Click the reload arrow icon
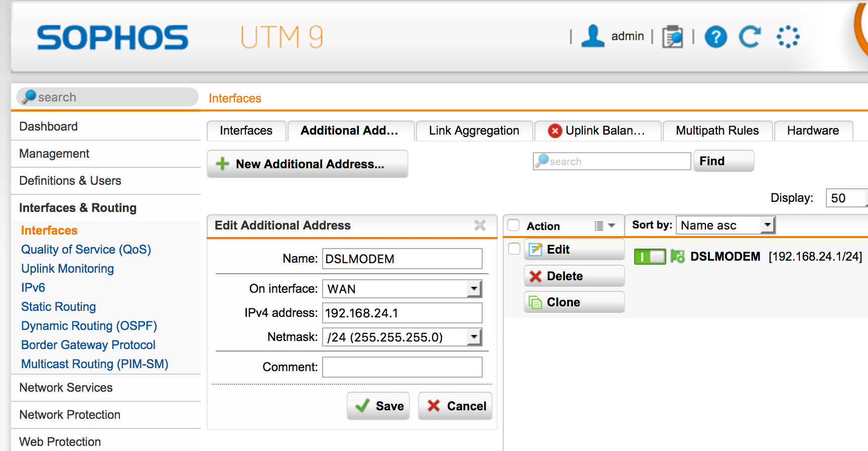This screenshot has width=868, height=451. point(750,37)
